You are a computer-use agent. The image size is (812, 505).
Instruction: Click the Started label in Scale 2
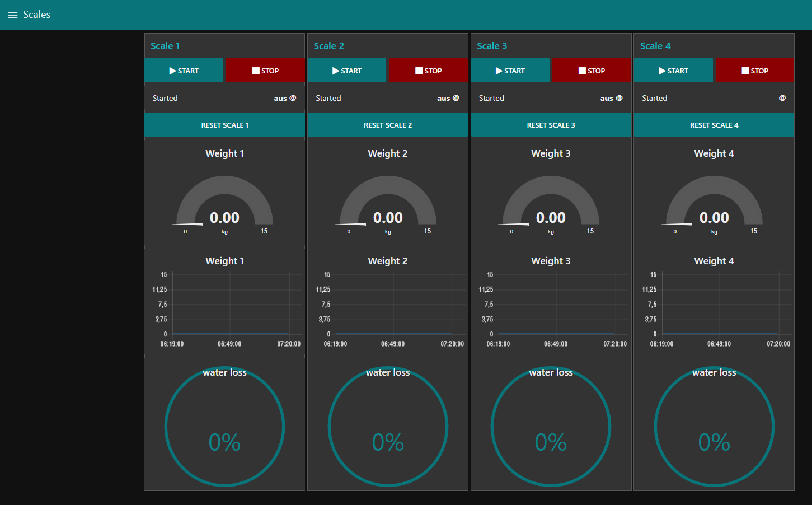(328, 98)
